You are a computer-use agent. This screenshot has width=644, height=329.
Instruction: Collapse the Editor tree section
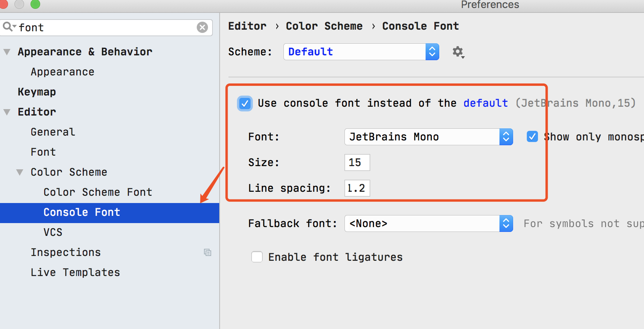tap(7, 112)
